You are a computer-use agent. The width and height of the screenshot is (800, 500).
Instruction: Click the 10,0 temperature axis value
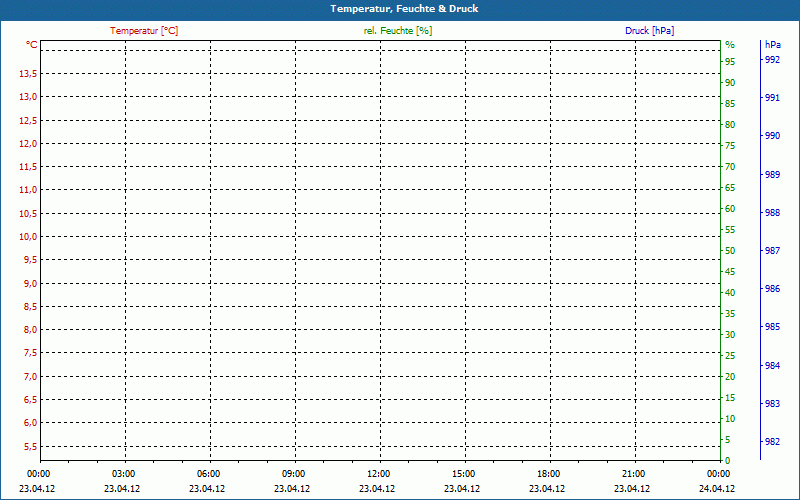28,237
